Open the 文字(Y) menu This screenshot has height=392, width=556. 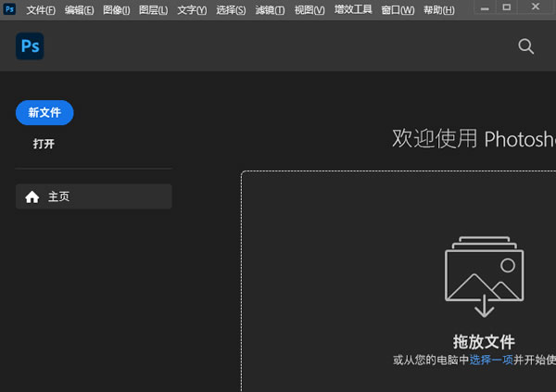pyautogui.click(x=192, y=10)
